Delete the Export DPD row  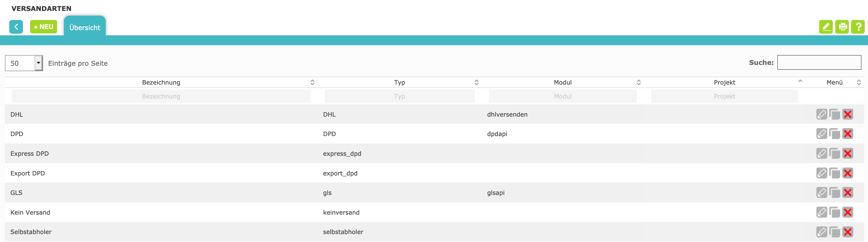tap(848, 173)
